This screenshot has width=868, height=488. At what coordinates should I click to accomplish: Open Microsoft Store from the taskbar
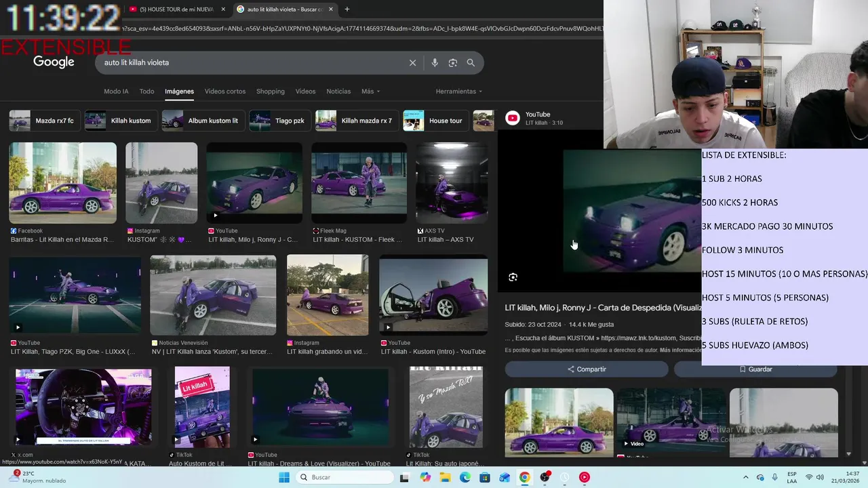(x=485, y=477)
